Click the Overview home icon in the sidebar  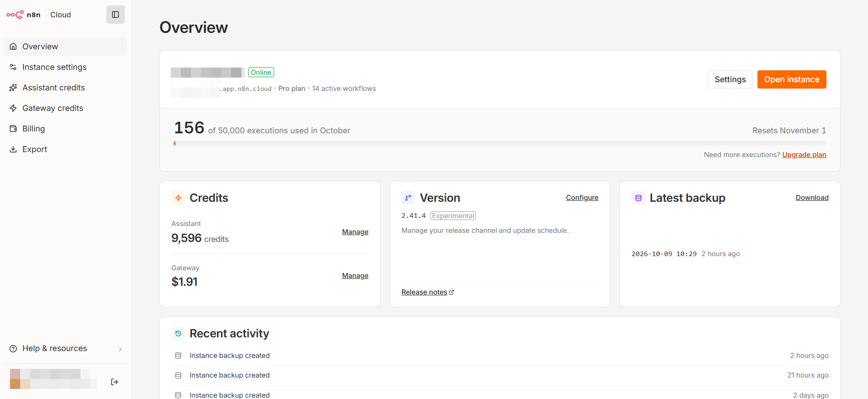coord(13,47)
